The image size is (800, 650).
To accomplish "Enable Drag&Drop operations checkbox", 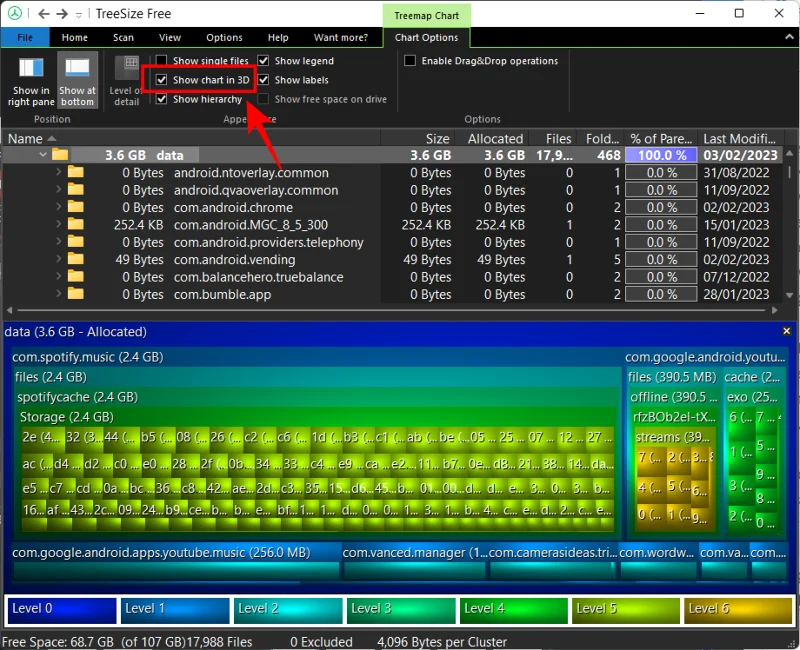I will click(x=410, y=61).
